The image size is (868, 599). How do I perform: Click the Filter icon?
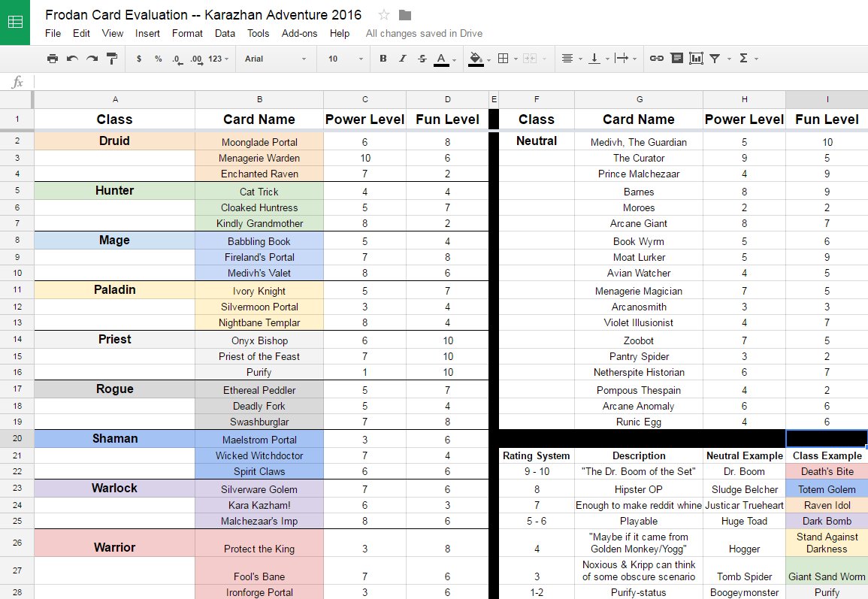pyautogui.click(x=715, y=58)
